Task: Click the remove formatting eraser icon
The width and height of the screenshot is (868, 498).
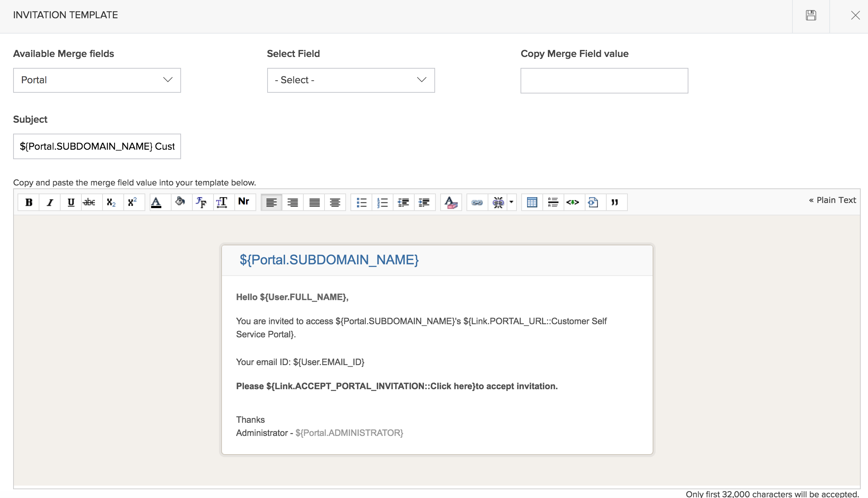Action: 451,202
